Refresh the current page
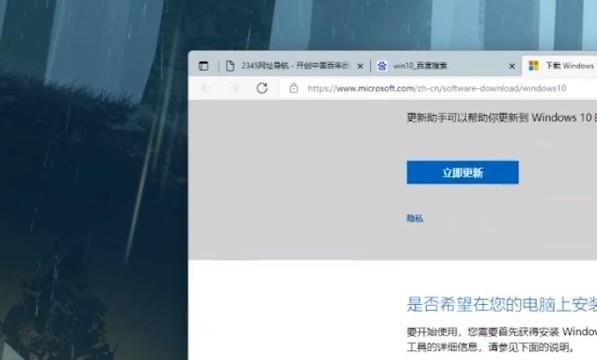This screenshot has width=597, height=360. click(262, 88)
